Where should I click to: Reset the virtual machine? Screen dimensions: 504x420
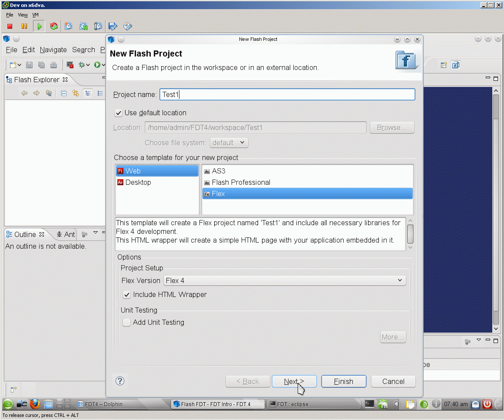[54, 27]
